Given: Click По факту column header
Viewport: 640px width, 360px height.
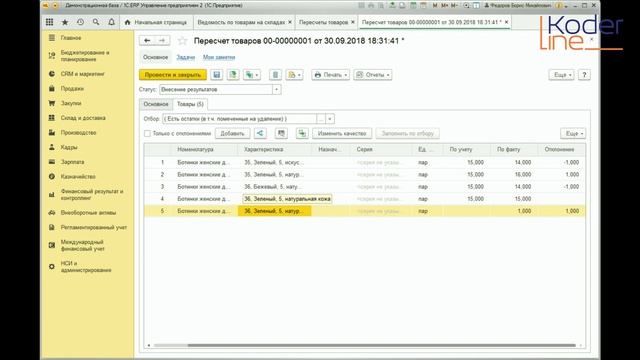Looking at the screenshot, I should 514,149.
